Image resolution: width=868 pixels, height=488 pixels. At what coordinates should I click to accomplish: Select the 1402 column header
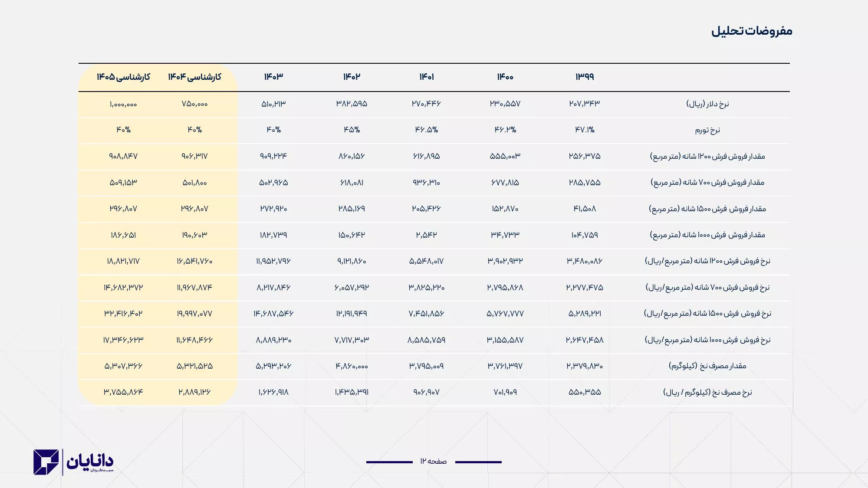(352, 77)
